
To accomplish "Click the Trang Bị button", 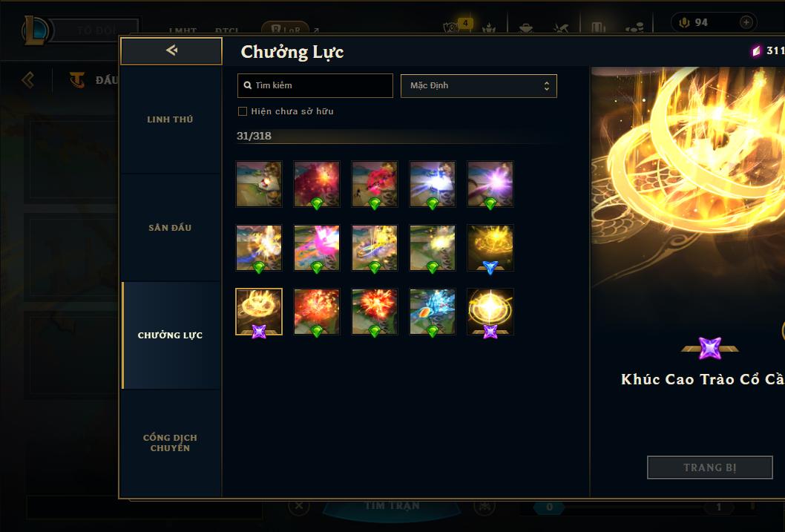I will pyautogui.click(x=710, y=467).
